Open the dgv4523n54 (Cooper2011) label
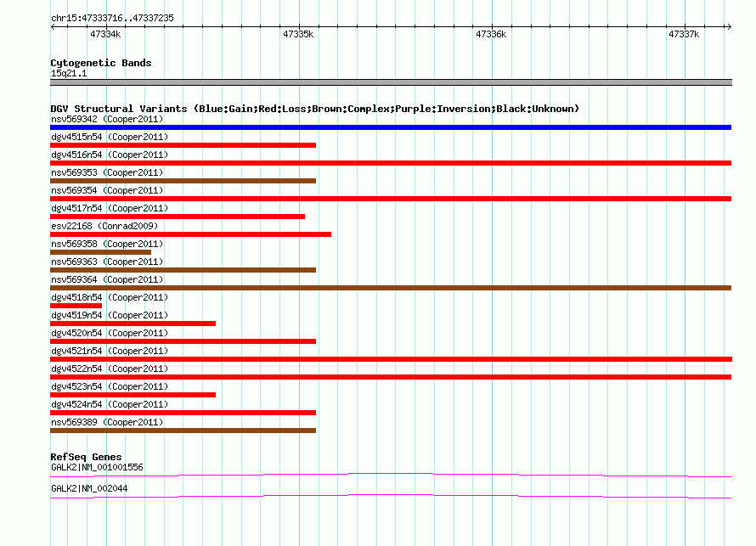 [x=110, y=386]
